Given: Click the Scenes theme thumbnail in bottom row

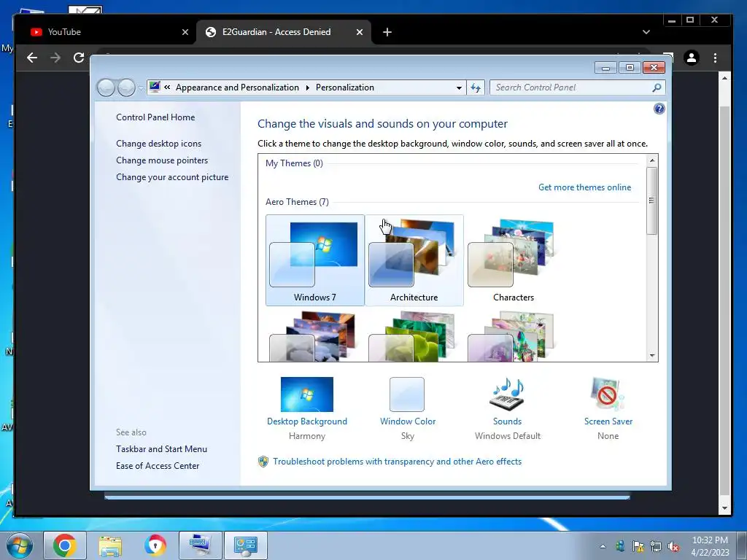Looking at the screenshot, I should pos(513,335).
